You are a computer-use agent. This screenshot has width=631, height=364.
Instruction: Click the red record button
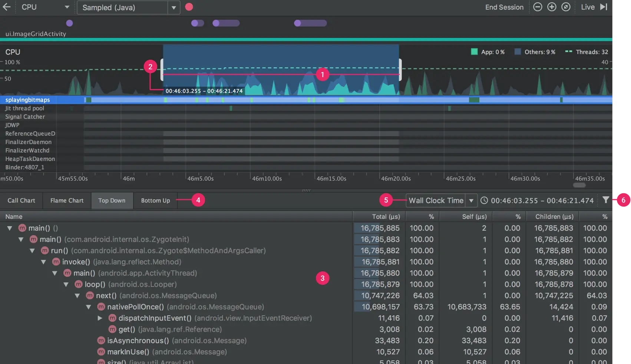point(189,7)
